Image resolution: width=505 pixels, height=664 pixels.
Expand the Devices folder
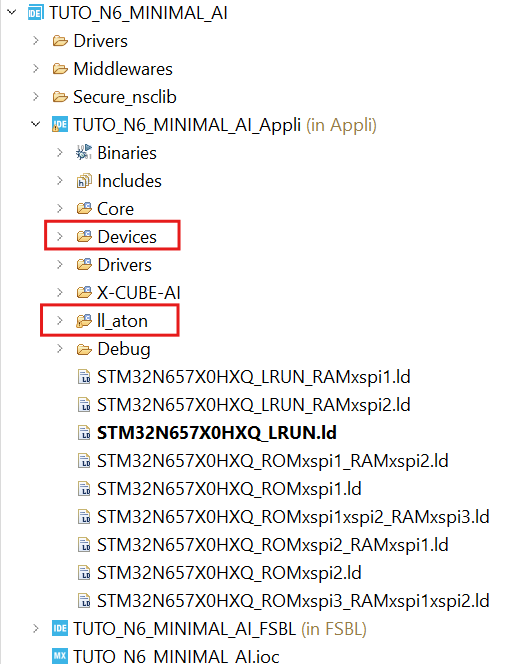[60, 236]
